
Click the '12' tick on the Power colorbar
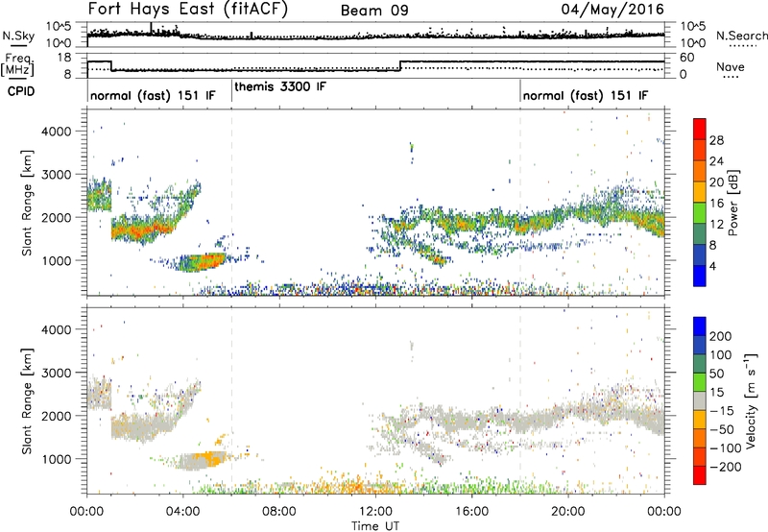pyautogui.click(x=716, y=225)
